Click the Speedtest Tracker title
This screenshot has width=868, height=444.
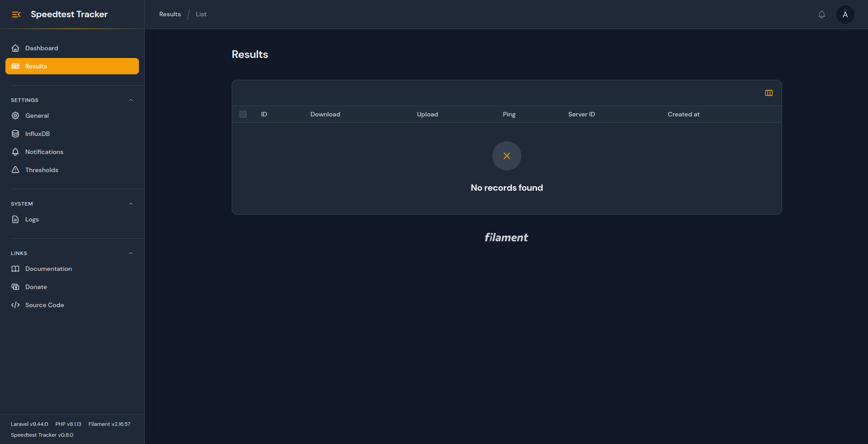click(69, 14)
